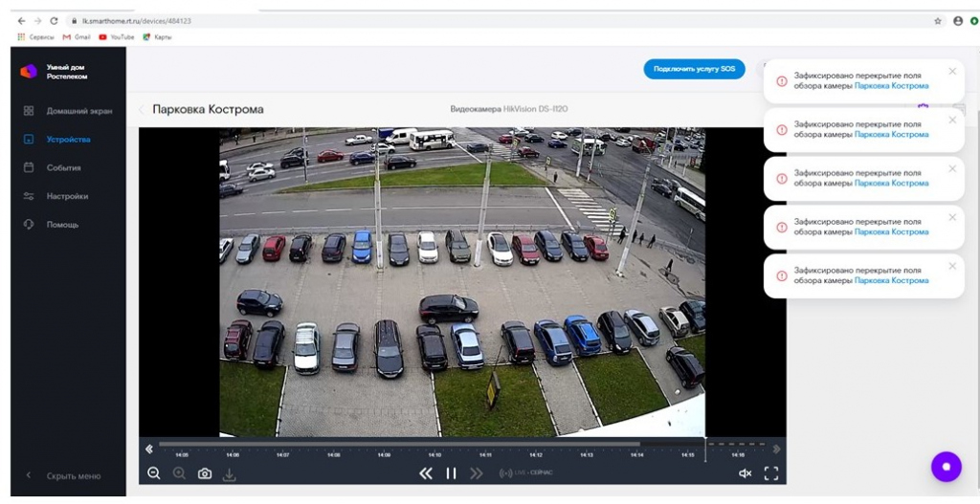Click the timeline at the 14:10 mark

click(x=434, y=449)
